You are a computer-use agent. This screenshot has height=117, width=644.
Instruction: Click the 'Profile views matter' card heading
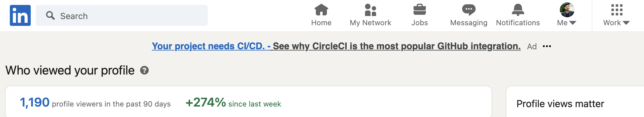pos(560,104)
